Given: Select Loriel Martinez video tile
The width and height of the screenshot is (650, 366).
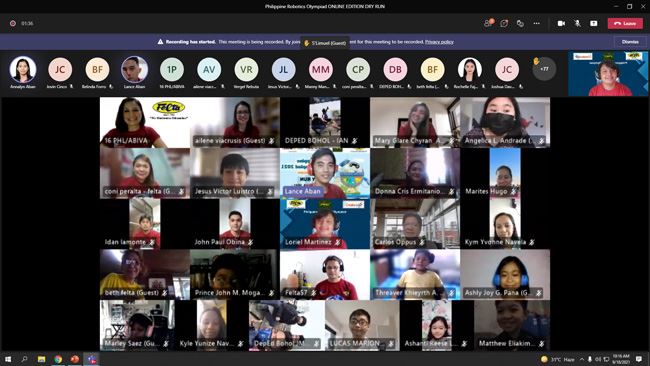Looking at the screenshot, I should (x=325, y=224).
